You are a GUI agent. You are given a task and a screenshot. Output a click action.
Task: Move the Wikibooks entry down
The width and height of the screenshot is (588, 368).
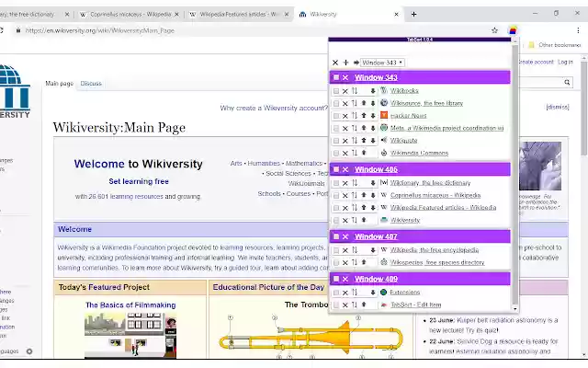tap(373, 91)
